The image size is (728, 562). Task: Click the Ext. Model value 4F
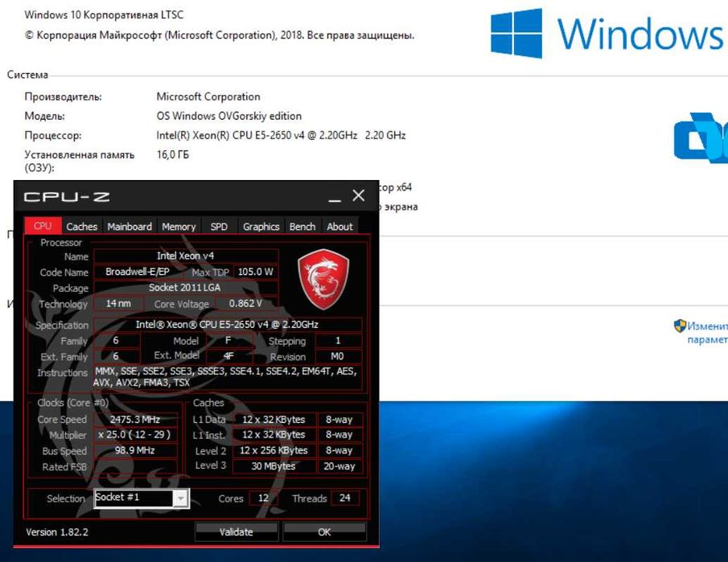click(x=229, y=356)
